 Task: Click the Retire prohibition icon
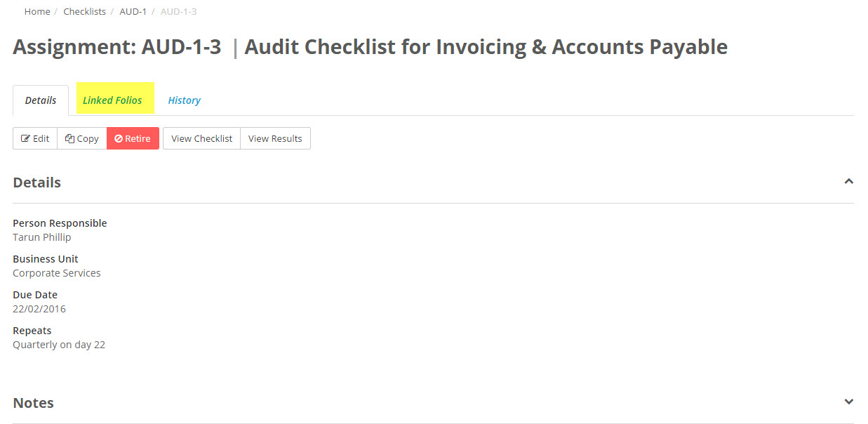point(119,138)
